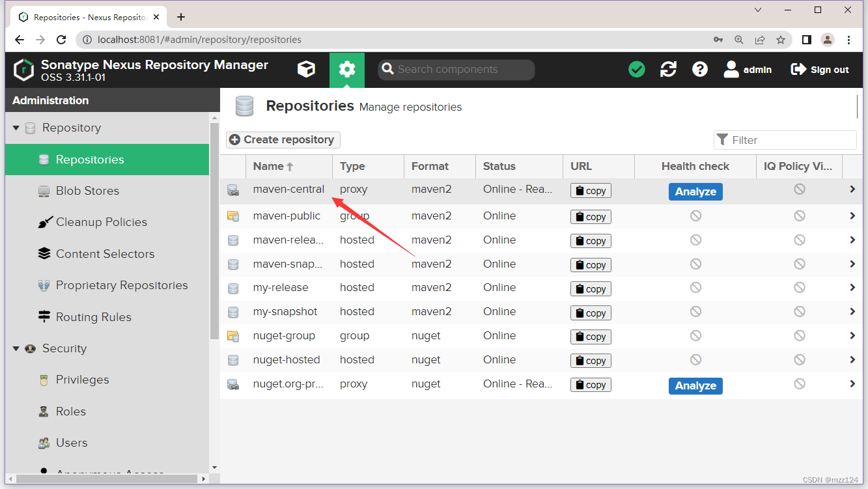Copy URL of maven-public
This screenshot has width=868, height=489.
[591, 217]
